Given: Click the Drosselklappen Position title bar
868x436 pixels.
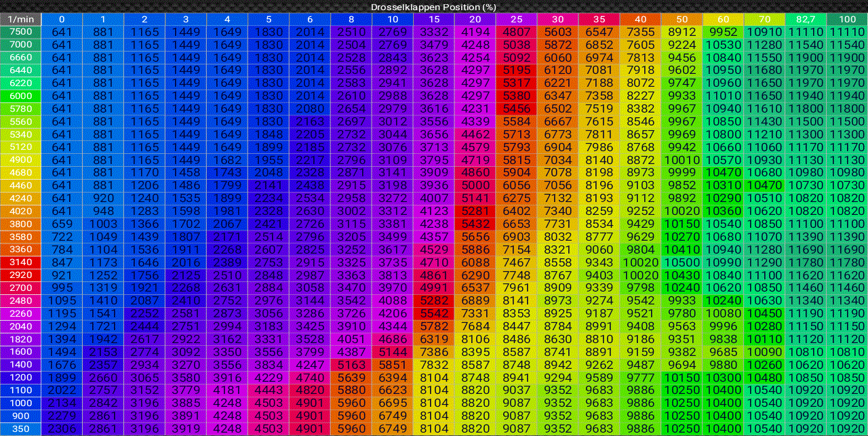Looking at the screenshot, I should point(434,6).
